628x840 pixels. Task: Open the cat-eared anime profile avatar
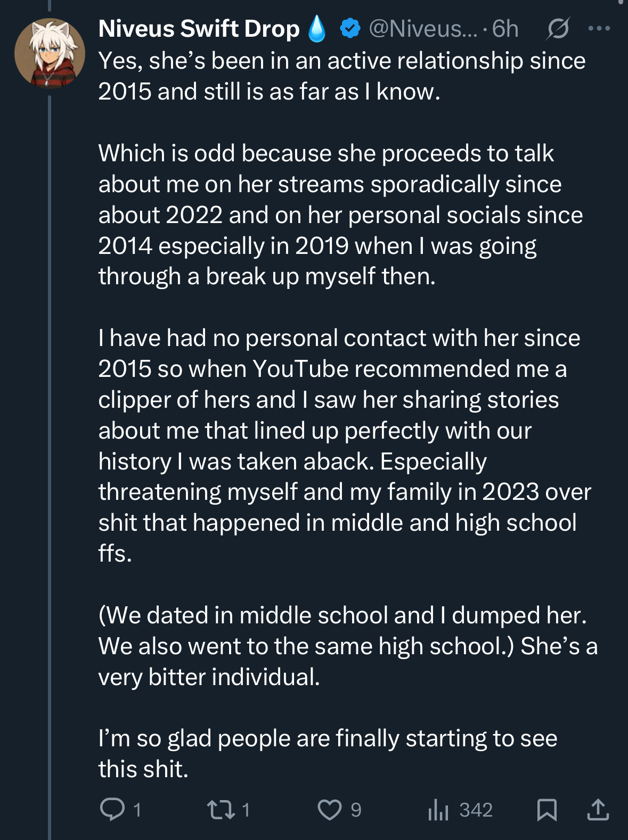click(x=50, y=53)
